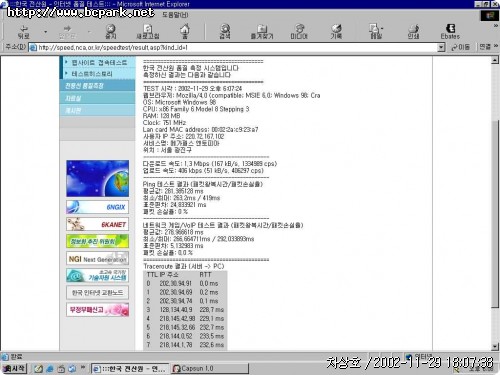Open the 한국 인터넷 교환노드 banner
This screenshot has width=500, height=375.
coord(97,293)
